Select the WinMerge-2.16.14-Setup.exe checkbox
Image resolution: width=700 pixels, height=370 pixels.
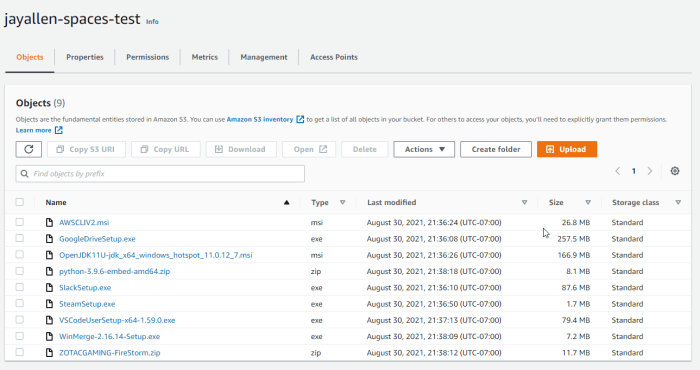pos(20,336)
